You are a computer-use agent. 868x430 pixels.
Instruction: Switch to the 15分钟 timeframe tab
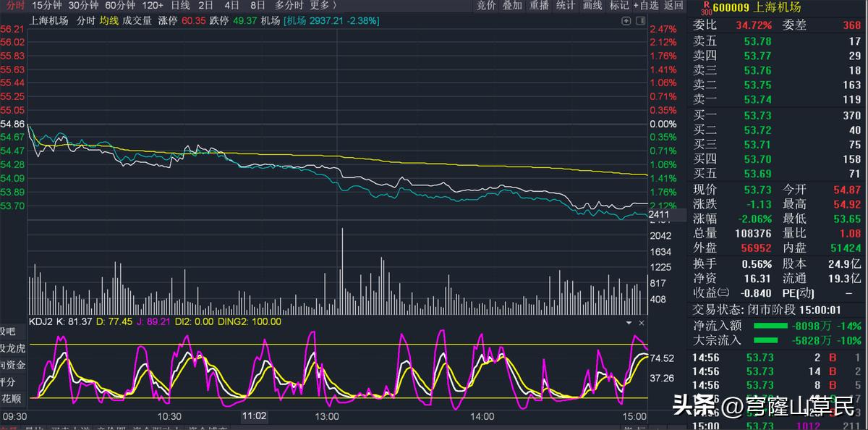(47, 6)
